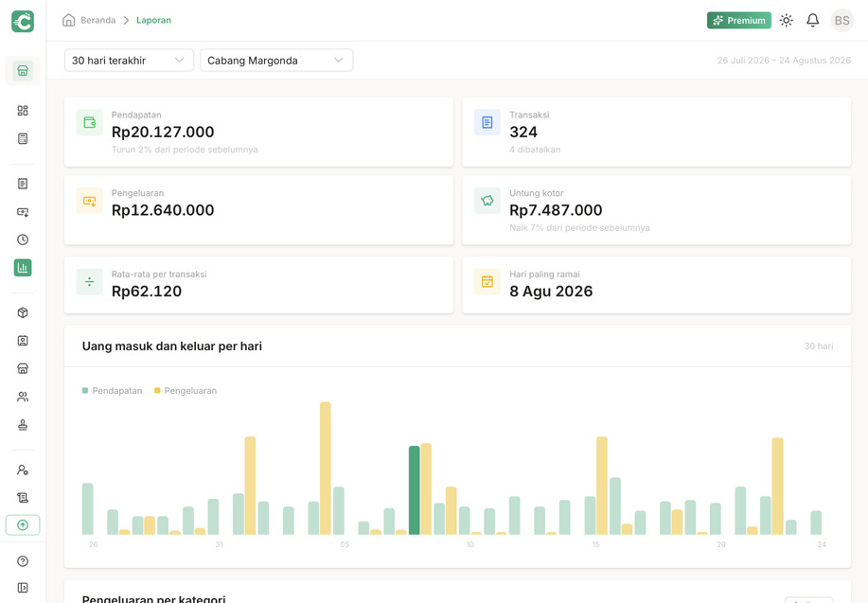Click the Rata-rata per transaksi divide icon
The width and height of the screenshot is (868, 603).
(90, 282)
